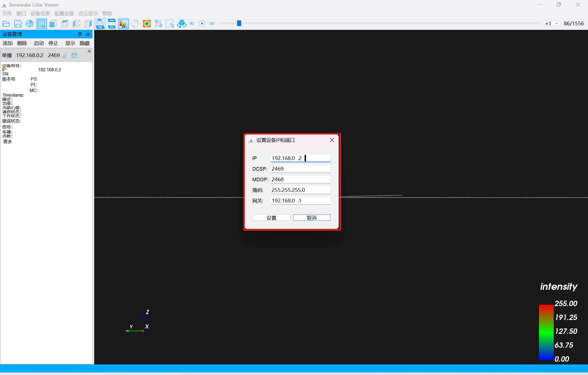
Task: Undock the 设备管理 panel with float icon
Action: coord(80,34)
